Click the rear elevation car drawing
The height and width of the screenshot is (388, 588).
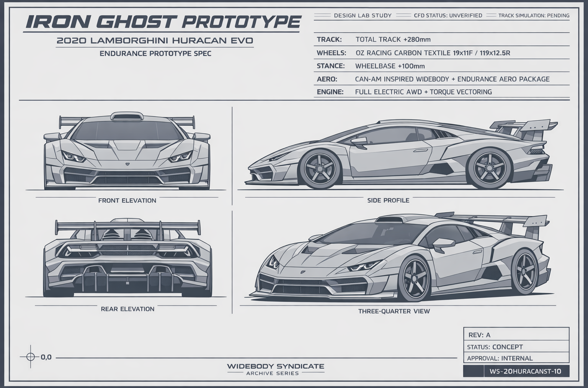(x=127, y=258)
